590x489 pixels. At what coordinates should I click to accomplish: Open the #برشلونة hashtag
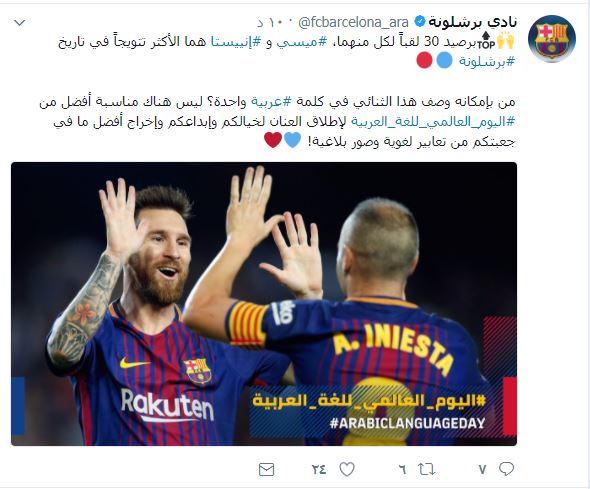[487, 61]
